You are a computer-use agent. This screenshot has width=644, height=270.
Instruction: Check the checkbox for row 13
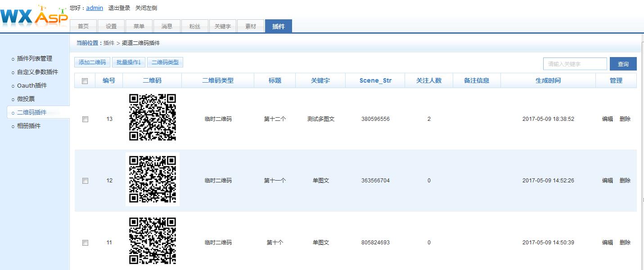[x=85, y=120]
